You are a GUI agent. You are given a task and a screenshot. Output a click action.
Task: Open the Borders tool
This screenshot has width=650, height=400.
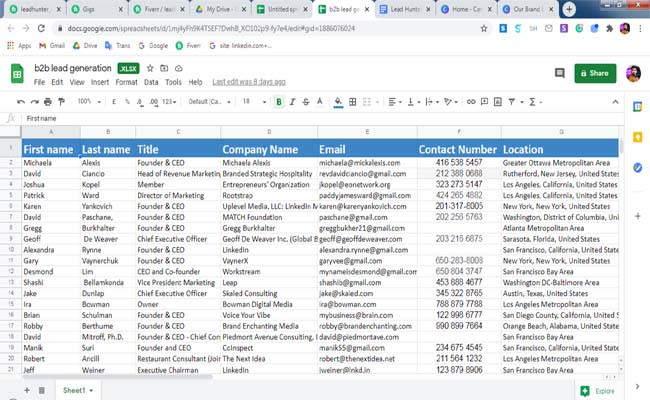(x=353, y=102)
